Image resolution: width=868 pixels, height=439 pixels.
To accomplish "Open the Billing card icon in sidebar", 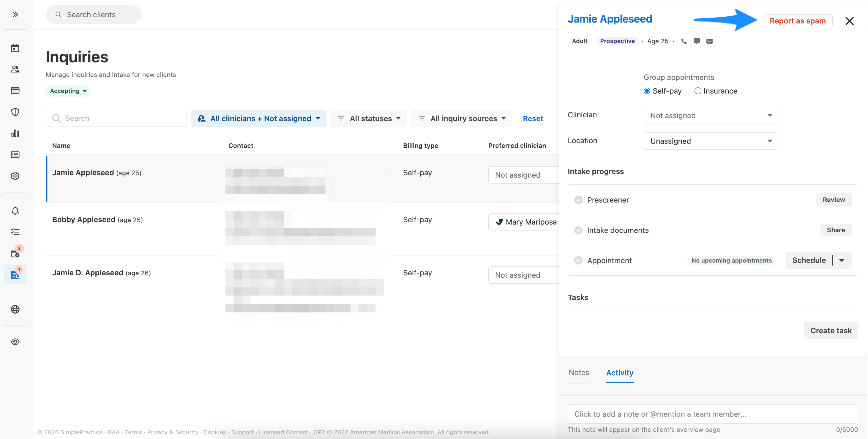I will click(x=15, y=90).
